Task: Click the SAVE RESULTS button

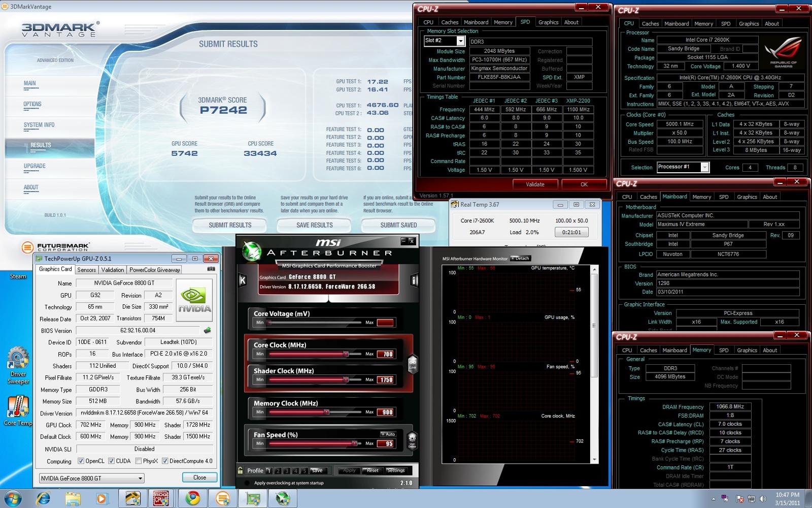Action: pos(314,225)
